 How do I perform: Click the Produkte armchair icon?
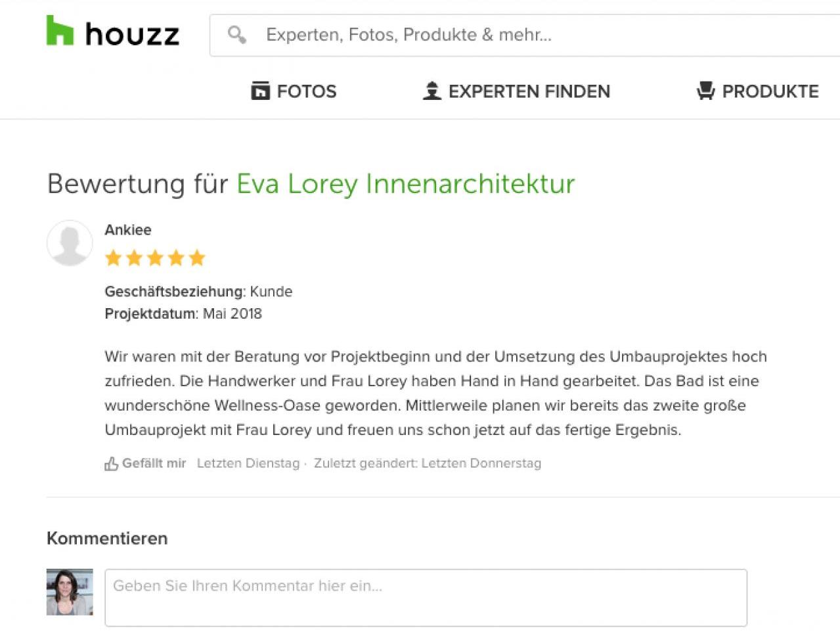coord(705,91)
